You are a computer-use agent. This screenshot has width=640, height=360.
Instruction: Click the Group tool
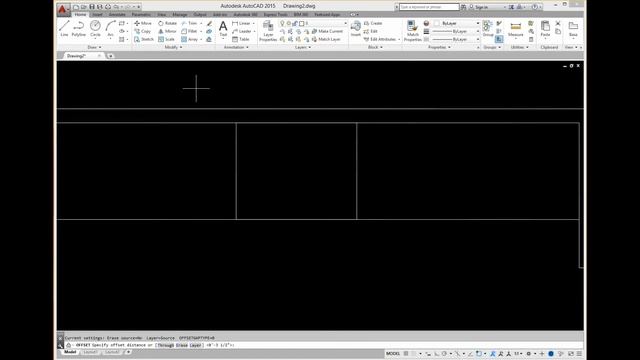pyautogui.click(x=488, y=29)
